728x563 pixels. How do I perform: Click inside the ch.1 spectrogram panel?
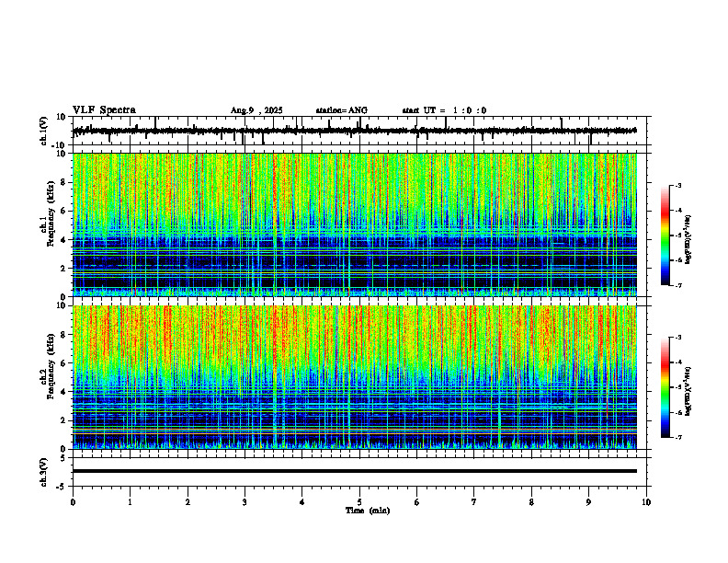(354, 224)
